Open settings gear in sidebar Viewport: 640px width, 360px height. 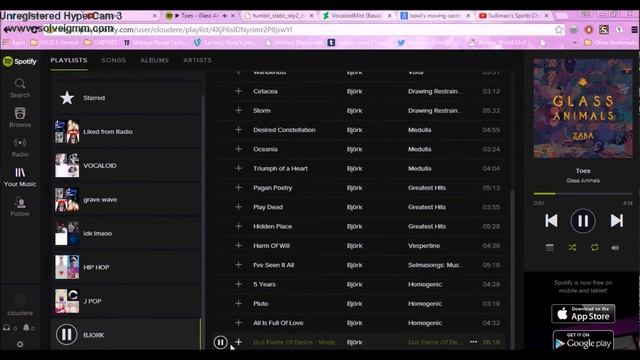[20, 344]
